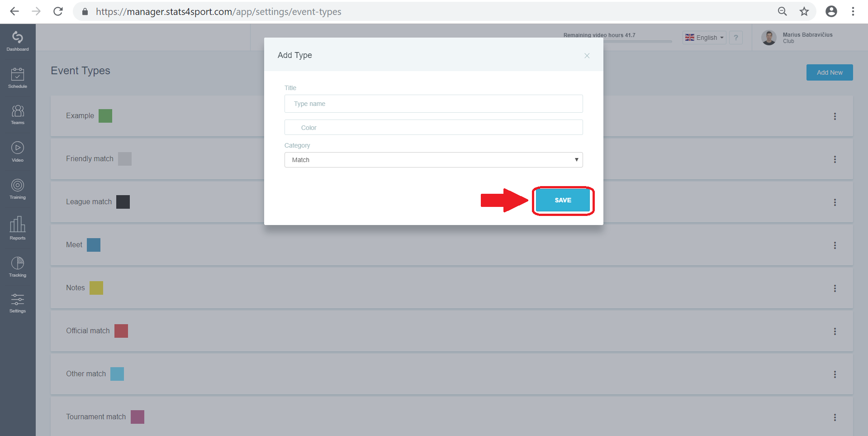Click the Friendly match gray swatch
868x436 pixels.
coord(125,159)
